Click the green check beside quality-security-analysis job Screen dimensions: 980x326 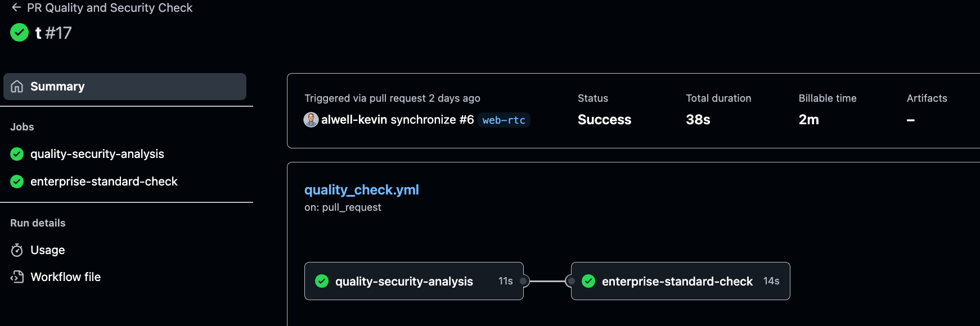point(16,153)
